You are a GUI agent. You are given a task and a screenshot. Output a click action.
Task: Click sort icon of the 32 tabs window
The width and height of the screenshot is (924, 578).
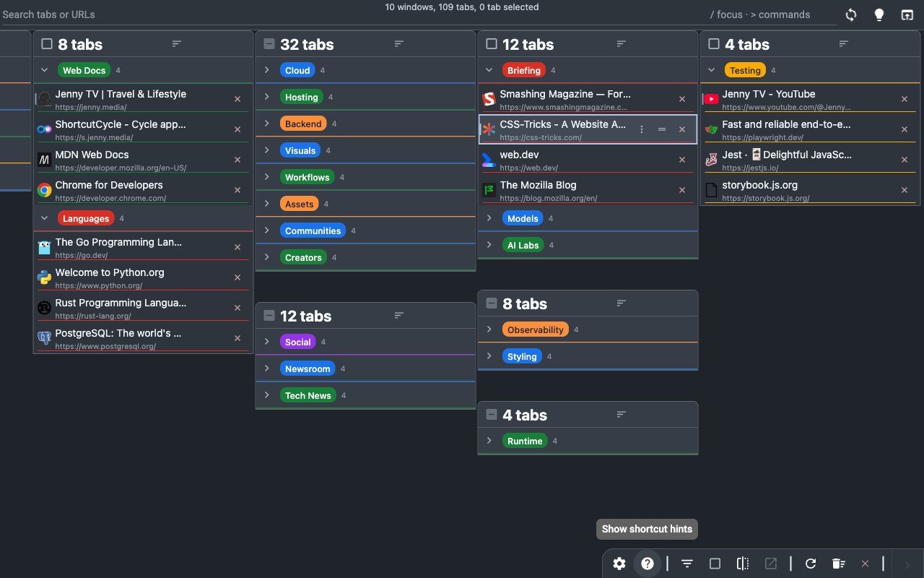(398, 44)
